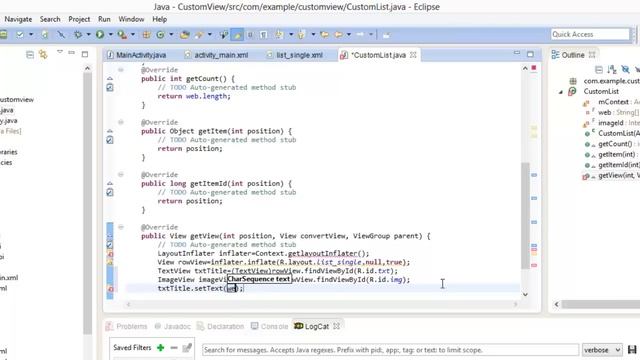Image resolution: width=640 pixels, height=360 pixels.
Task: Toggle Block Selection mode in toolbar
Action: (x=250, y=35)
